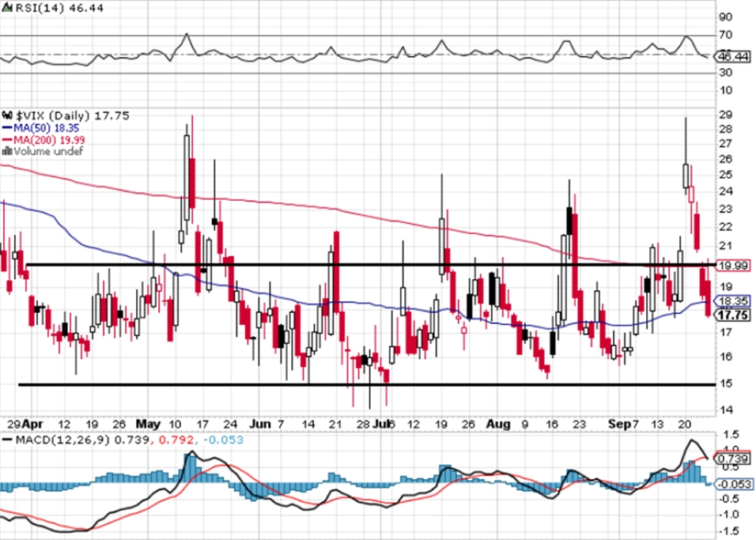Select the Jun label on date axis
The image size is (756, 540).
click(260, 425)
